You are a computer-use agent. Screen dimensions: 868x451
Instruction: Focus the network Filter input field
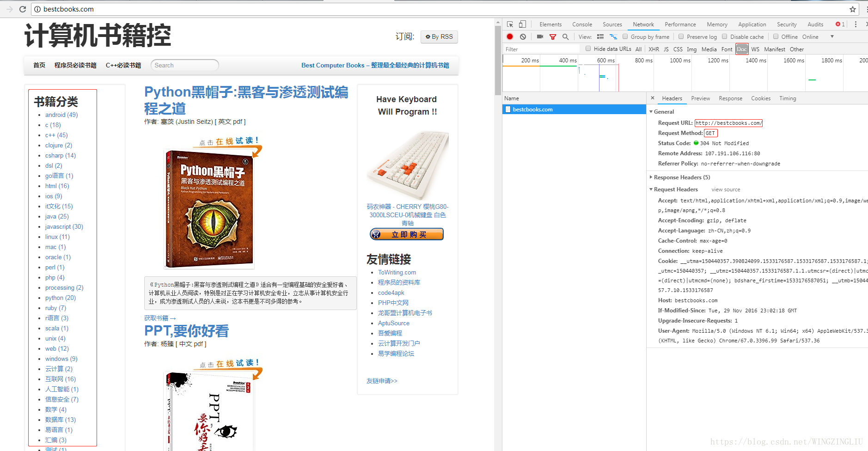click(541, 49)
